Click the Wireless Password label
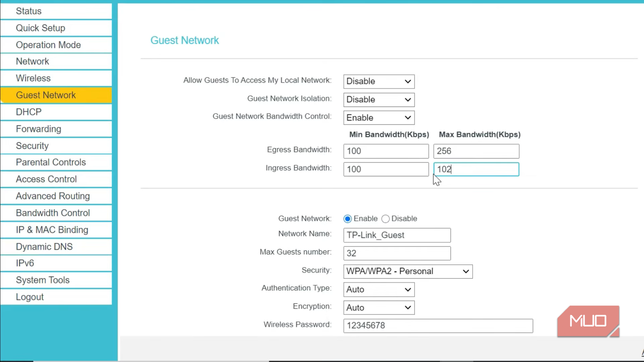This screenshot has width=644, height=362. (297, 325)
